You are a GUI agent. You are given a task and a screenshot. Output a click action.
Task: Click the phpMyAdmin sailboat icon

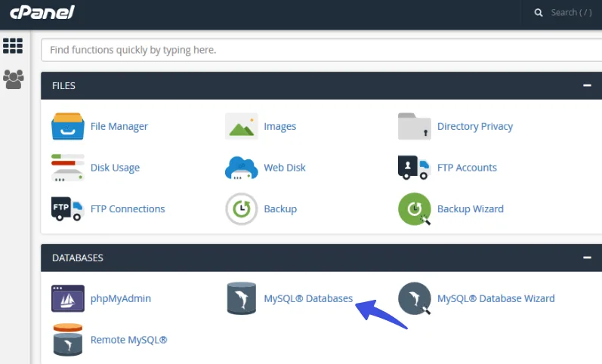pyautogui.click(x=67, y=298)
